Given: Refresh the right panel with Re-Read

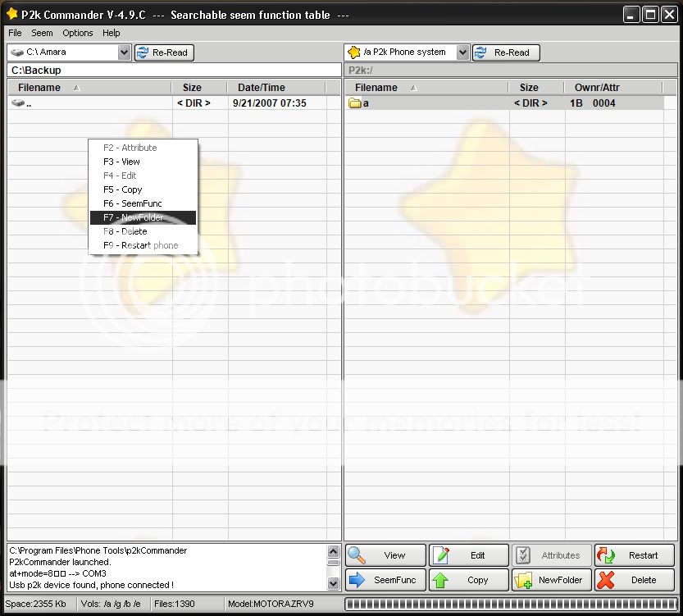Looking at the screenshot, I should pyautogui.click(x=506, y=52).
